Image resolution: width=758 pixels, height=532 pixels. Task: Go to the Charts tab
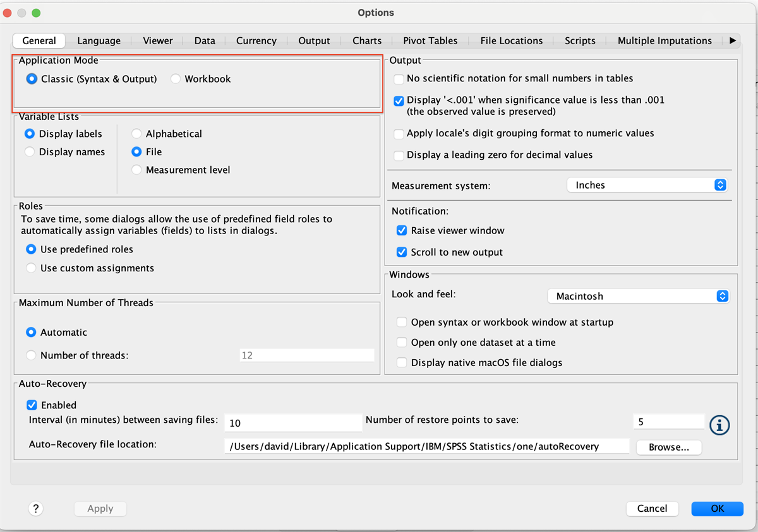click(367, 40)
